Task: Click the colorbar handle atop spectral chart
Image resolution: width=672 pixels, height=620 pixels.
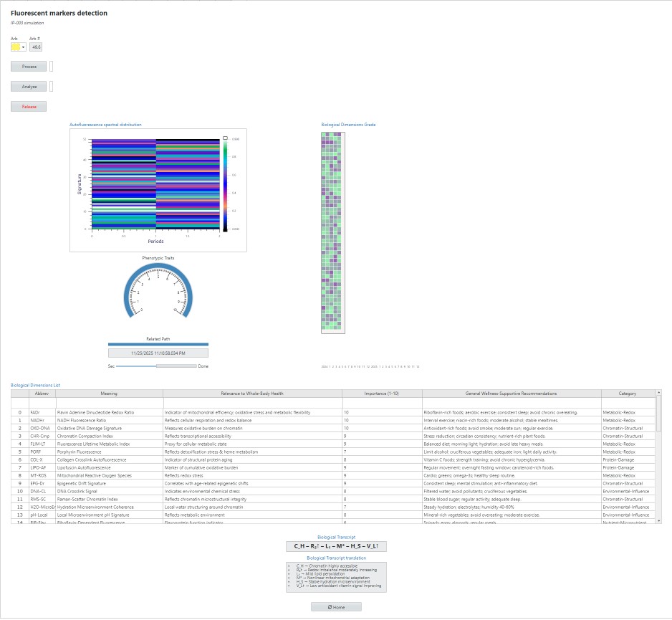Action: (x=225, y=137)
